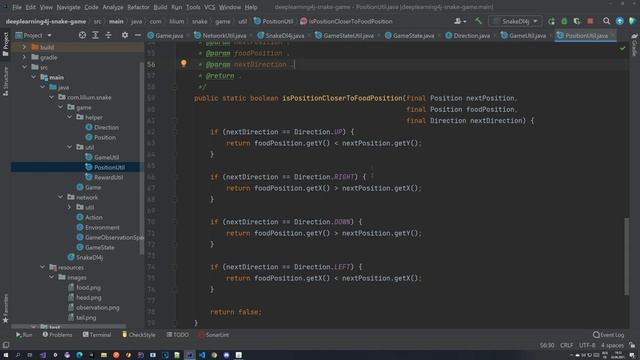Open the Problems tool window
The height and width of the screenshot is (360, 640).
[x=57, y=335]
